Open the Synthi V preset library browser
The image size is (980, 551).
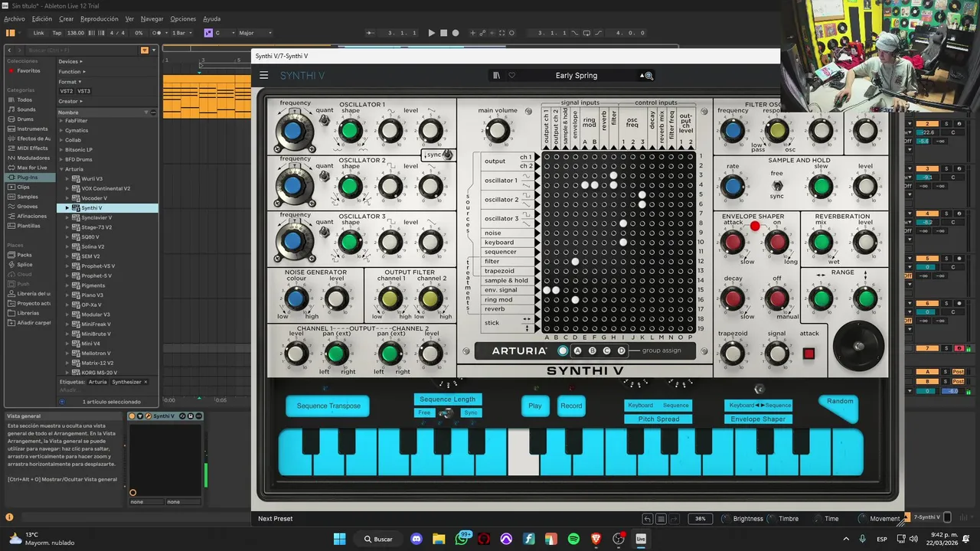(496, 75)
